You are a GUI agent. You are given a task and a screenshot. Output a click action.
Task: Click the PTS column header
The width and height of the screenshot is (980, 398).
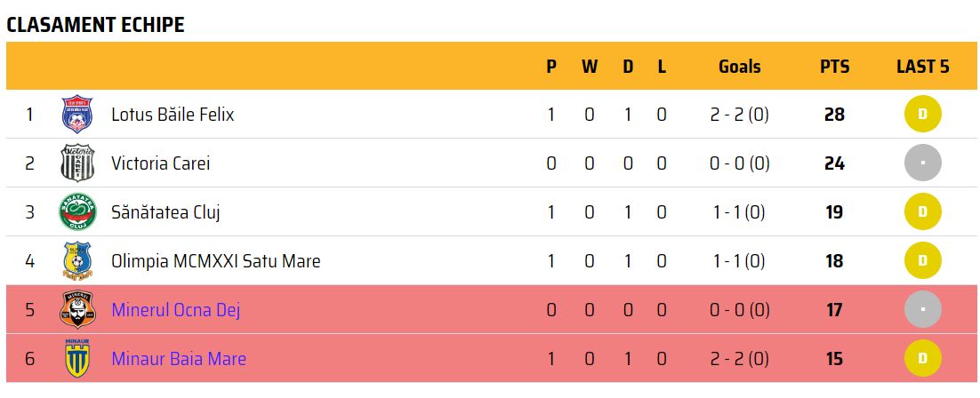834,67
